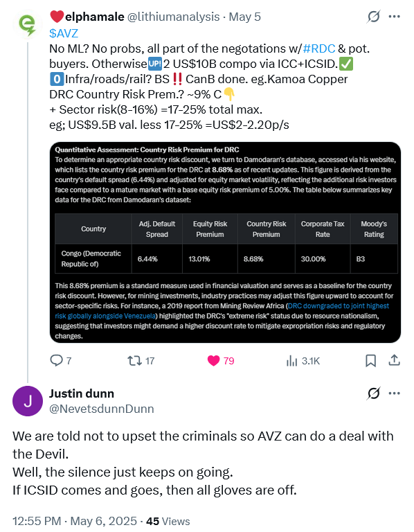Image resolution: width=414 pixels, height=532 pixels.
Task: Open the #RDC hashtag
Action: [318, 48]
